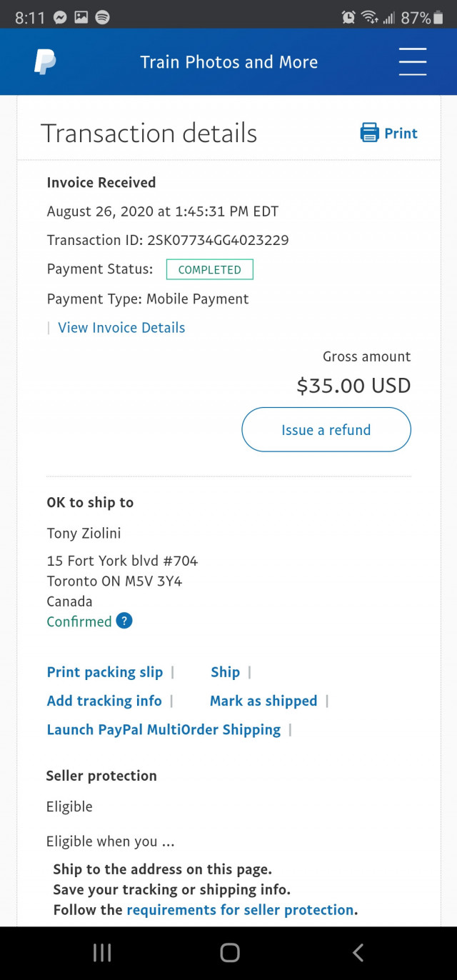Click Add tracking info
Viewport: 457px width, 980px height.
(x=104, y=701)
